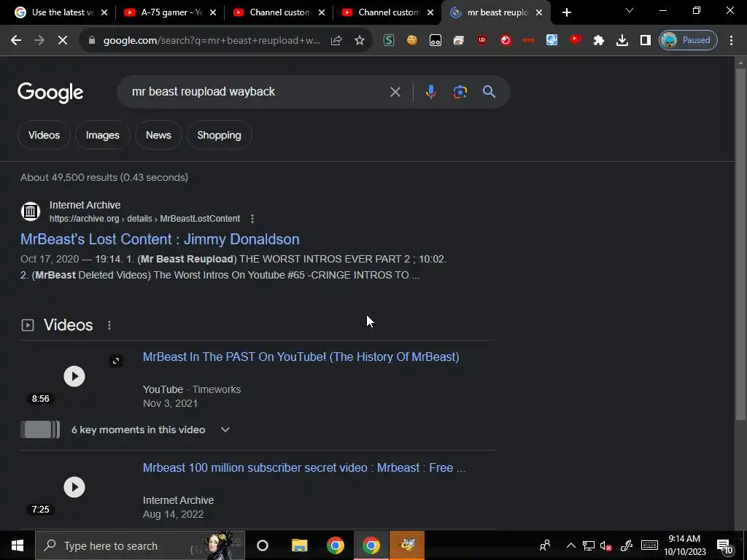Search by image with Google Lens
The height and width of the screenshot is (560, 747).
coord(460,92)
